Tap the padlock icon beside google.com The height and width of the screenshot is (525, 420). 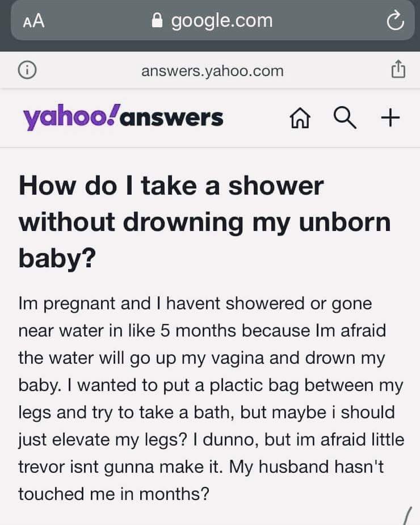click(157, 20)
